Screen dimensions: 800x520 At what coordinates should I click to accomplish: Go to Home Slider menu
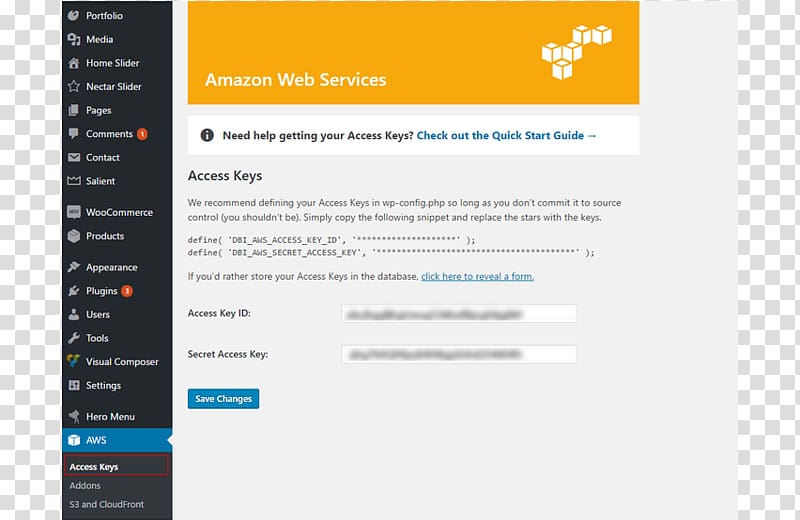[112, 63]
